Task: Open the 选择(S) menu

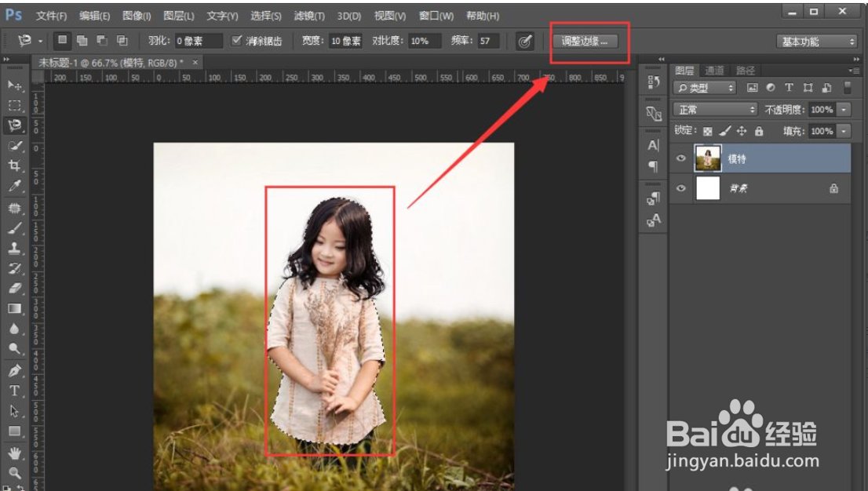Action: click(x=266, y=16)
